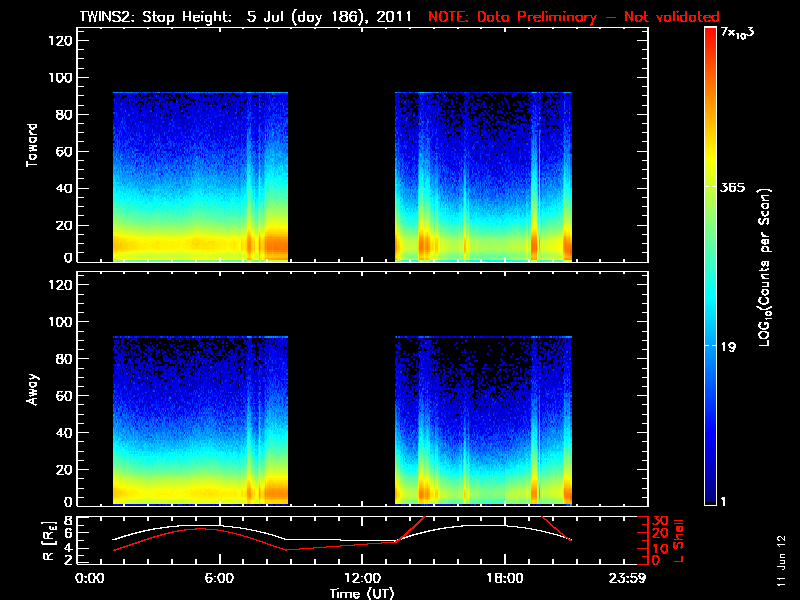The width and height of the screenshot is (800, 600).
Task: Click the red top of the color bar
Action: coord(710,36)
